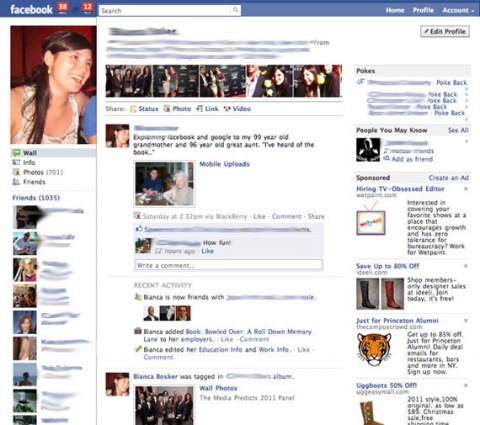Image resolution: width=480 pixels, height=425 pixels.
Task: Open the Wall tab in sidebar
Action: click(x=53, y=153)
